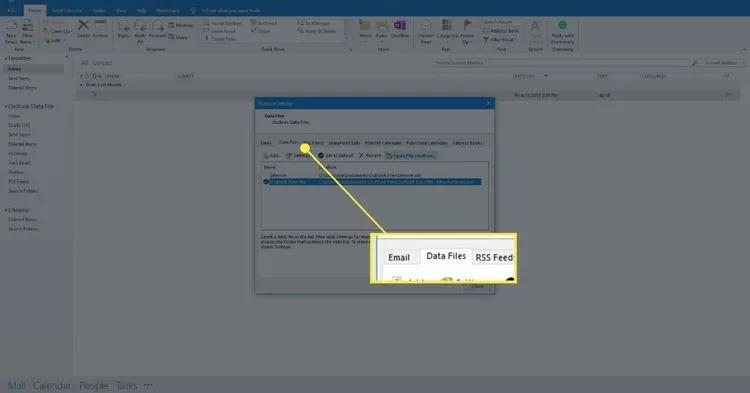Select the Address Books tab
750x393 pixels.
tap(467, 143)
